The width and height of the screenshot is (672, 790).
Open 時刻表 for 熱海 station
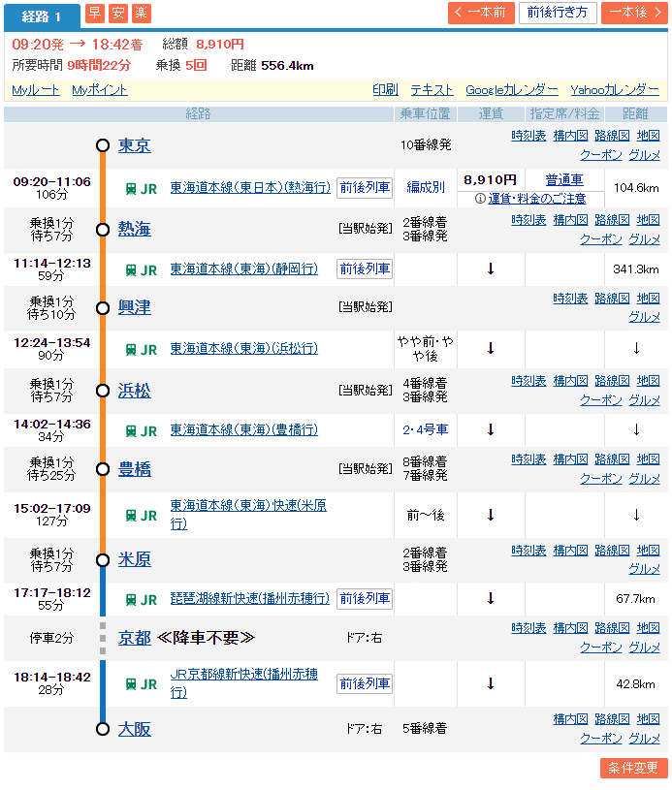pos(528,220)
